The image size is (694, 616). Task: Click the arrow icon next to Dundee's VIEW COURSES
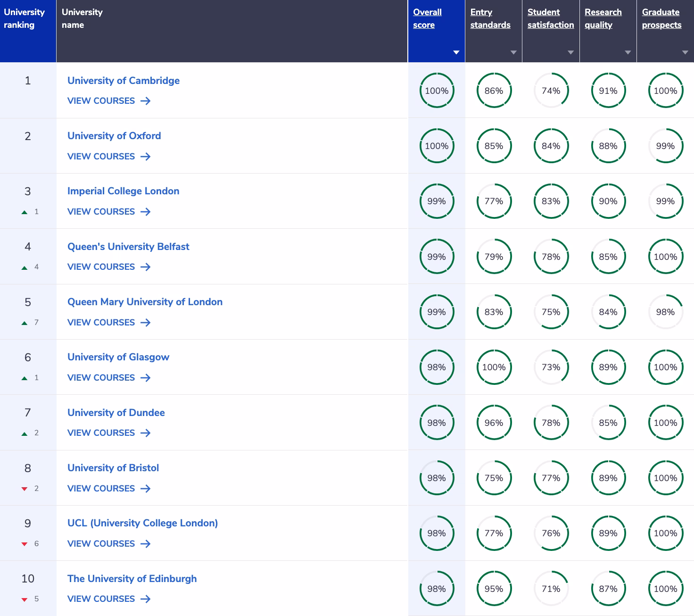[x=146, y=433]
